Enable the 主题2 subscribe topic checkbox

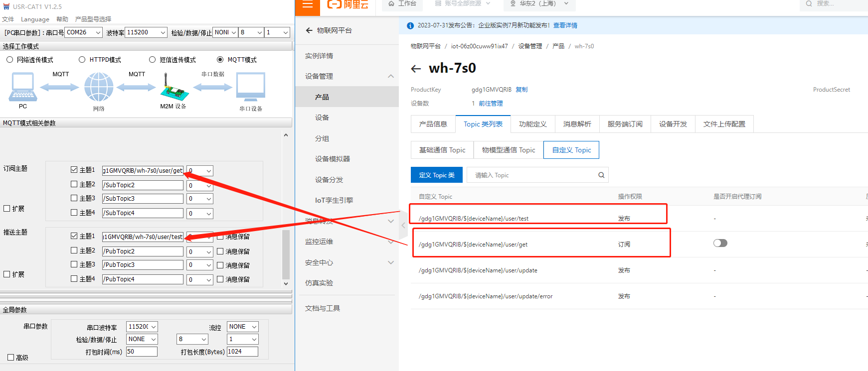74,184
